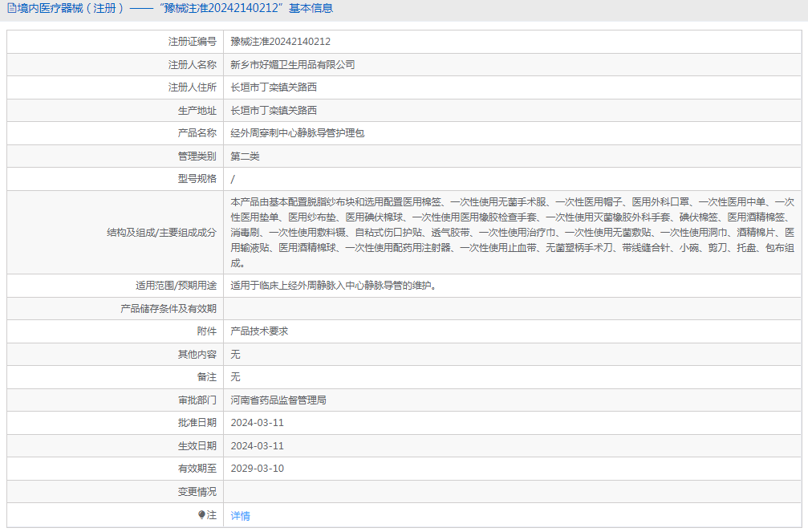808x532 pixels.
Task: Click the 第二类 management category value
Action: coord(245,156)
